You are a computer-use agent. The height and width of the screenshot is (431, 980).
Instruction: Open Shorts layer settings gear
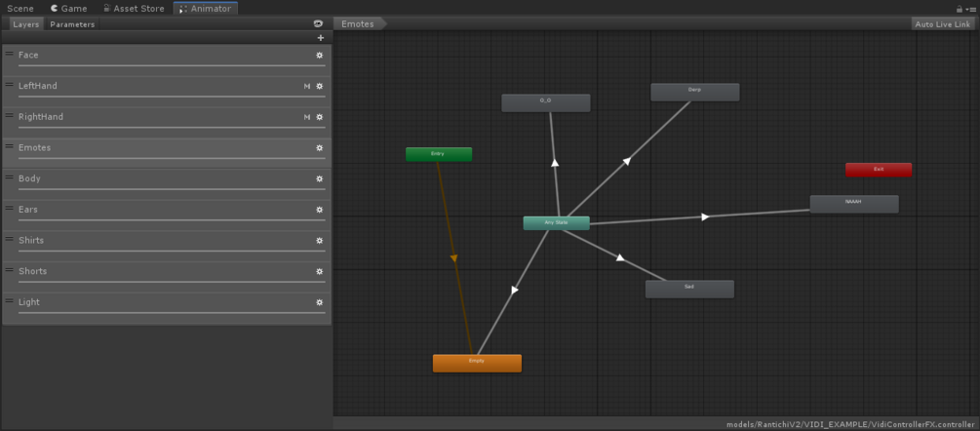320,272
